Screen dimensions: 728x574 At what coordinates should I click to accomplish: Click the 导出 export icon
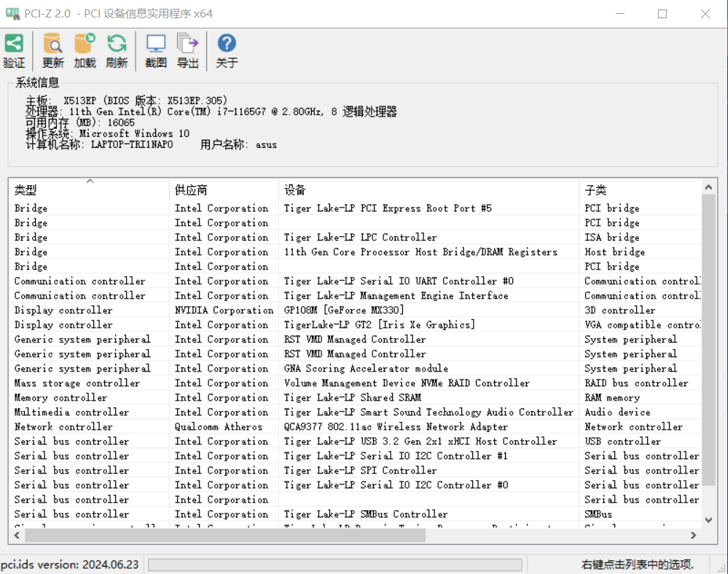coord(187,44)
